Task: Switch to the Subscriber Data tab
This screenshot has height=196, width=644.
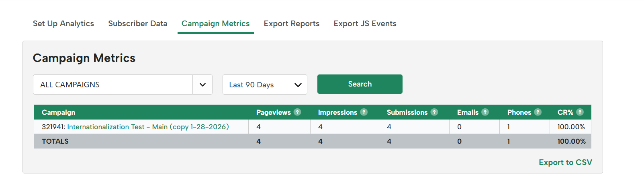Action: click(137, 23)
